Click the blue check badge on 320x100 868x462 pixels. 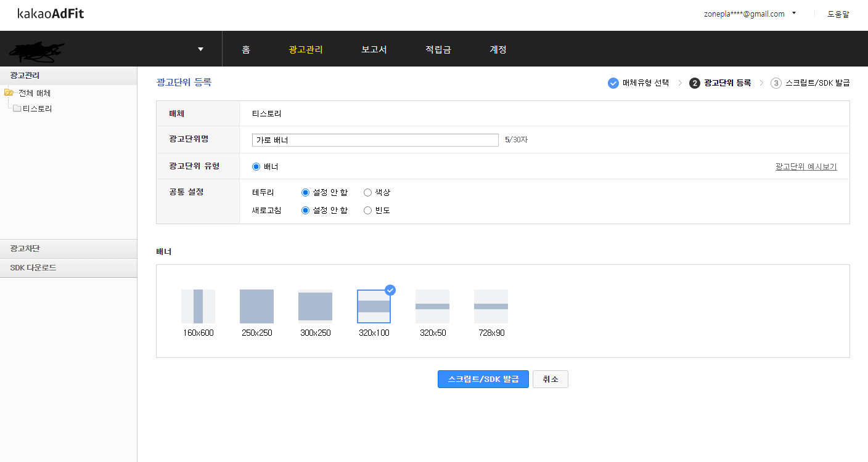tap(390, 290)
